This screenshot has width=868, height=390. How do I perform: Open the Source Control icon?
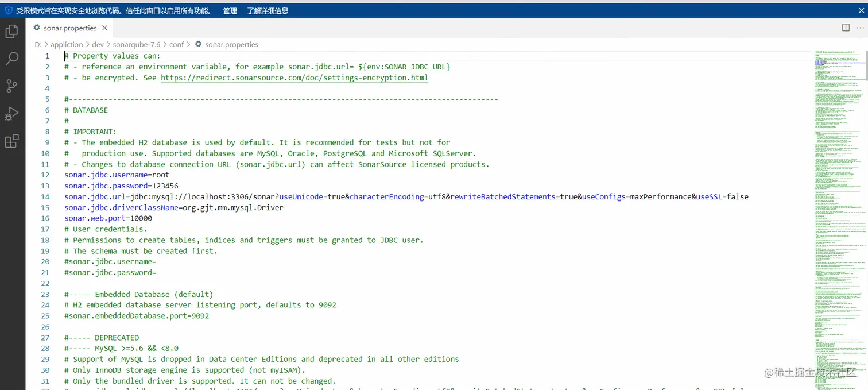(11, 86)
